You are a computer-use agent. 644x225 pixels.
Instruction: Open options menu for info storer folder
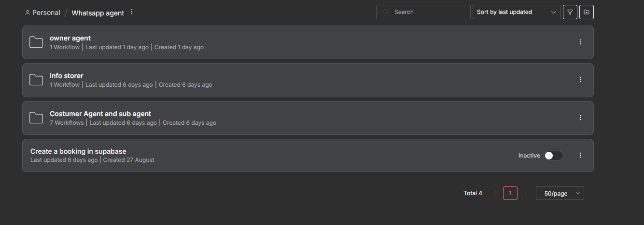tap(580, 80)
